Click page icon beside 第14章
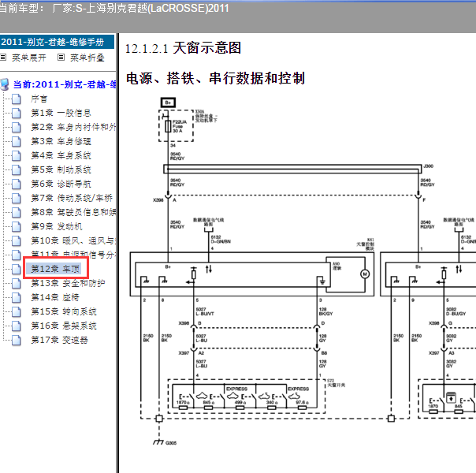 pyautogui.click(x=17, y=297)
